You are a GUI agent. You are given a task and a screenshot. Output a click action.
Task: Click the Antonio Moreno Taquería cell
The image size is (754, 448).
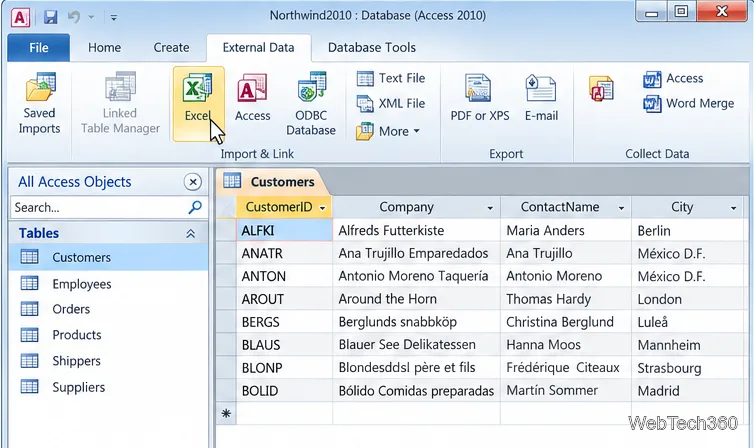coord(416,276)
